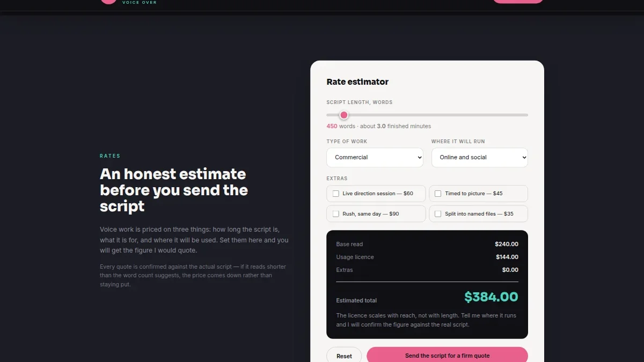Tick the Live direction session checkbox
The height and width of the screenshot is (362, 644).
[x=336, y=194]
